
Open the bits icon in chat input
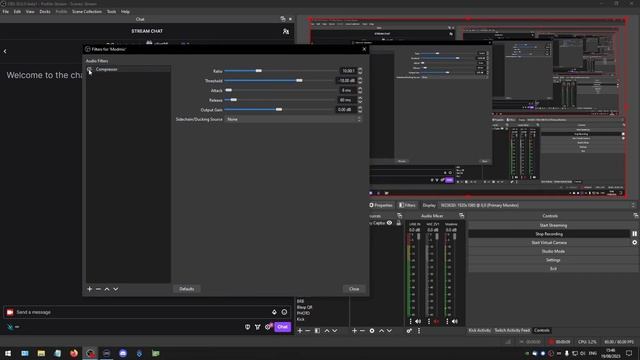274,312
